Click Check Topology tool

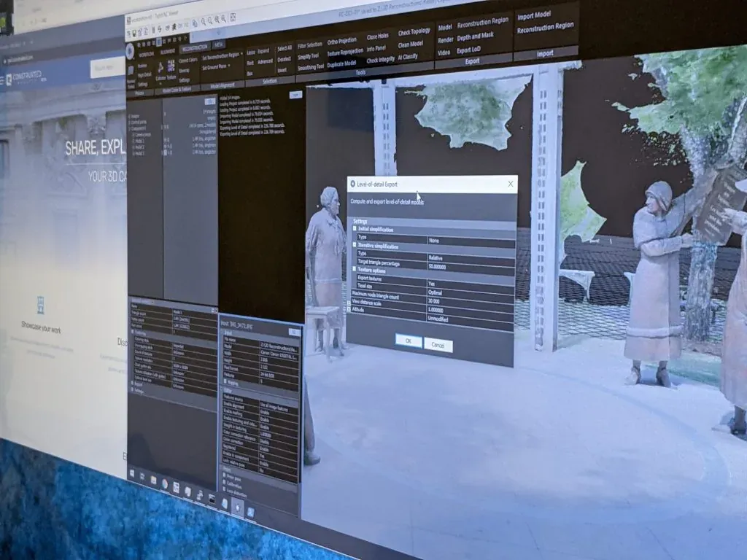pos(414,32)
